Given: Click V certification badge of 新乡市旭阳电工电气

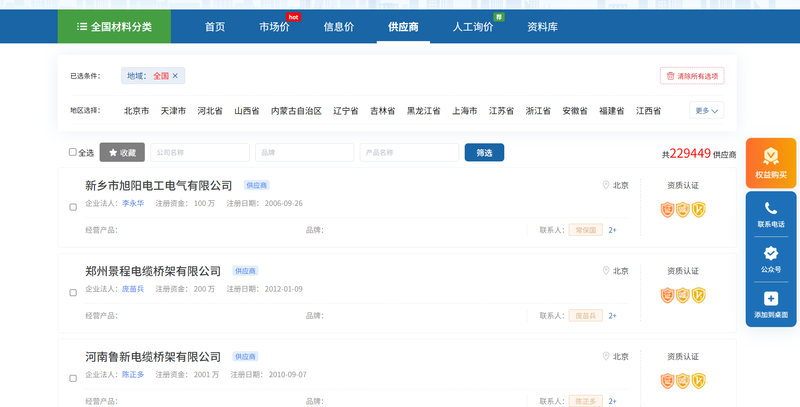Looking at the screenshot, I should coord(698,210).
